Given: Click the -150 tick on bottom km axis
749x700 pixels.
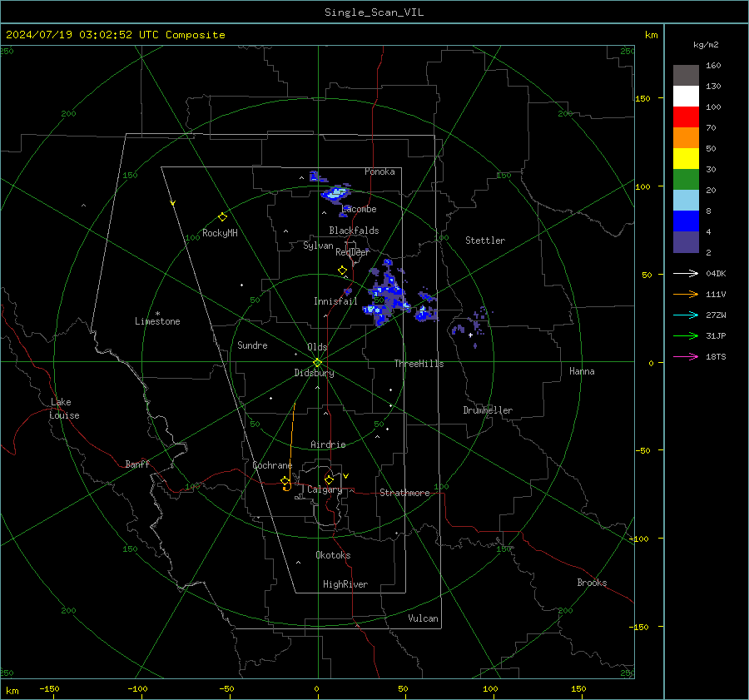Looking at the screenshot, I should [x=49, y=688].
